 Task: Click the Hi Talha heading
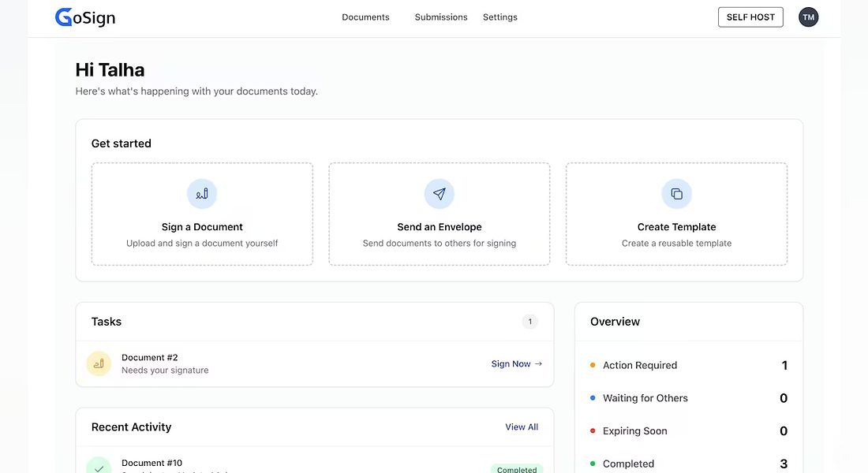point(110,69)
